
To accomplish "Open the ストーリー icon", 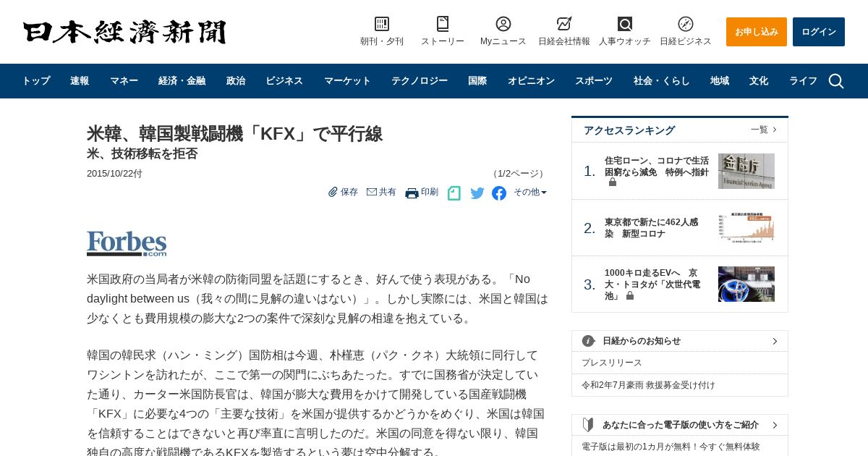I will pyautogui.click(x=443, y=24).
